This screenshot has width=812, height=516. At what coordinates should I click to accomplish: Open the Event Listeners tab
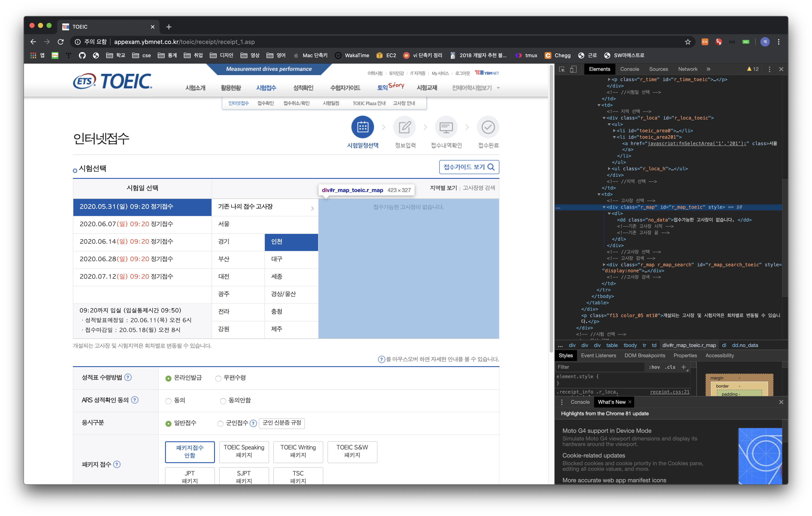[598, 355]
